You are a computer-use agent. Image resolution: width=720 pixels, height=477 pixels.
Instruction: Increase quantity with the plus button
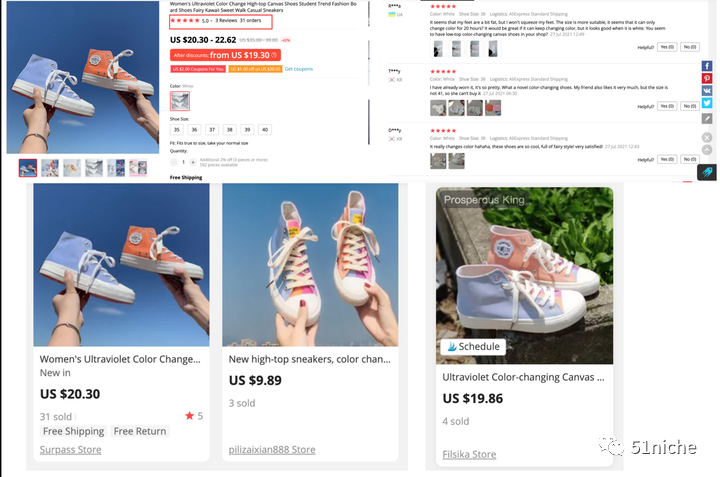pos(194,161)
